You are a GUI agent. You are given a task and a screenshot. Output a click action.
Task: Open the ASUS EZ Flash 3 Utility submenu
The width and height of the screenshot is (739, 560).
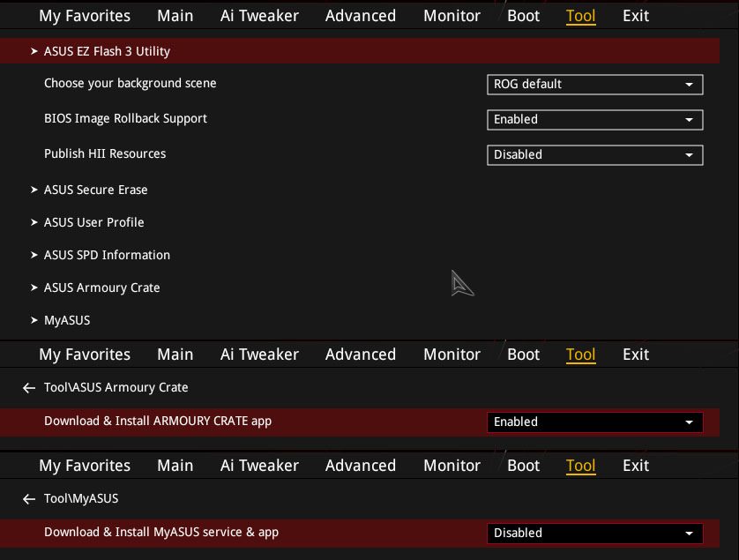point(360,51)
